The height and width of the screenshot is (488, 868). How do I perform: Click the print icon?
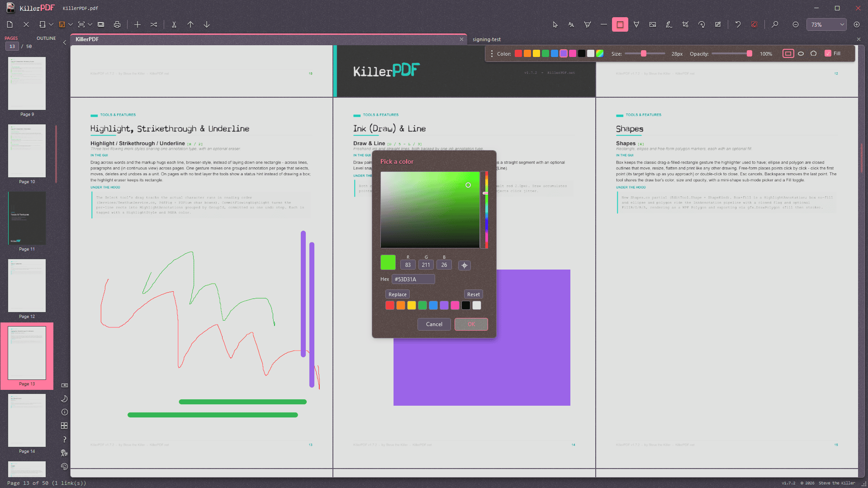pos(117,24)
